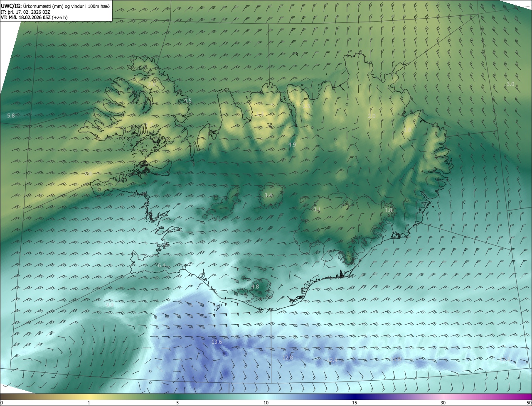
Task: Click the '15' tick label on the color scale
Action: click(x=355, y=403)
